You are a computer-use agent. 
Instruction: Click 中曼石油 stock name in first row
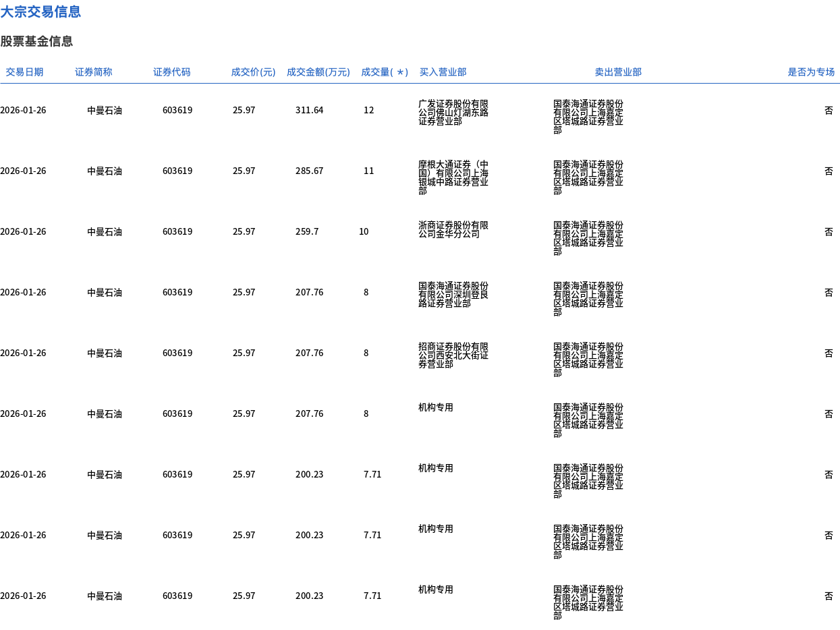click(x=105, y=110)
